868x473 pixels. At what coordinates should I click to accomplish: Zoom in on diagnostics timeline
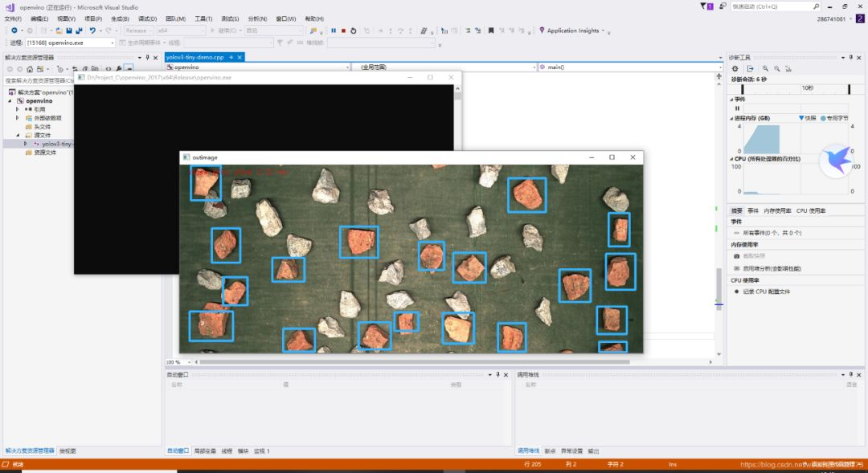point(765,68)
